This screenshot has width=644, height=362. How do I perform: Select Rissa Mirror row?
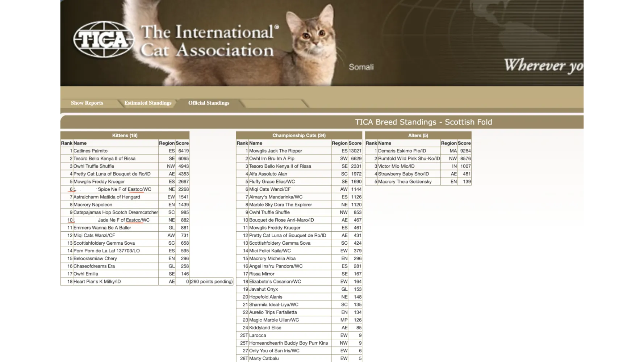[299, 274]
